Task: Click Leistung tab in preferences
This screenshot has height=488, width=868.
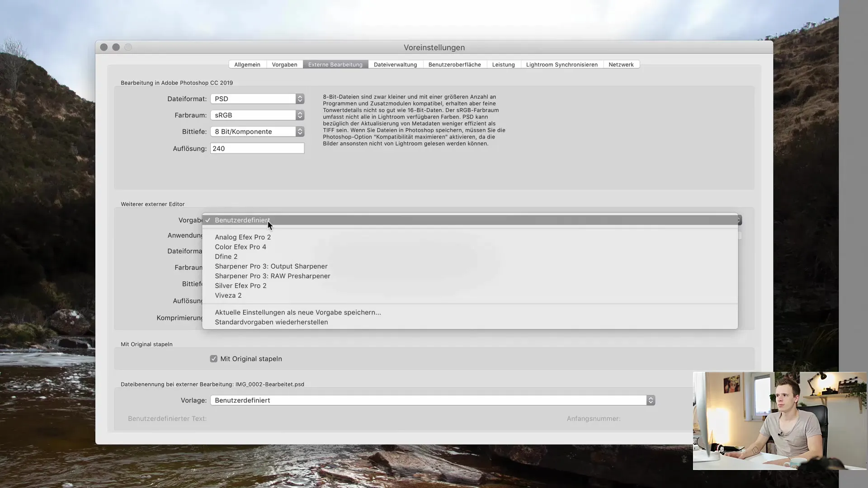Action: click(503, 64)
